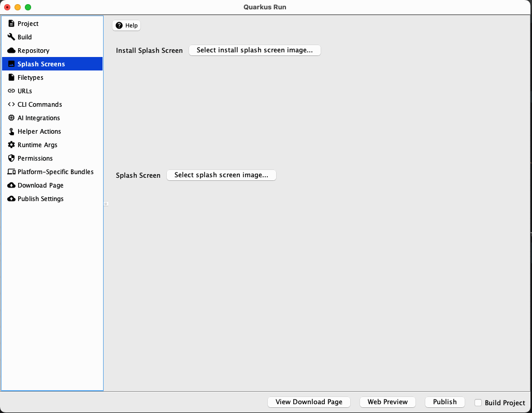Click the URLs link chain icon

point(11,91)
